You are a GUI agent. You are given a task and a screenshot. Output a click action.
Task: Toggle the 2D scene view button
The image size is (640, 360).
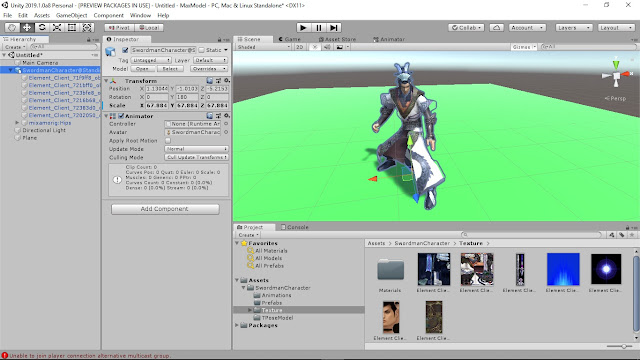pyautogui.click(x=300, y=47)
